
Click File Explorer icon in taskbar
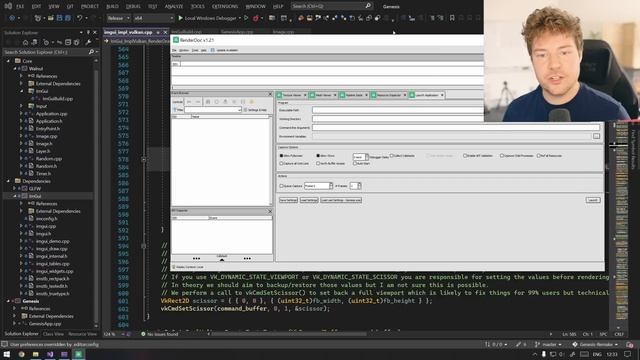36,354
